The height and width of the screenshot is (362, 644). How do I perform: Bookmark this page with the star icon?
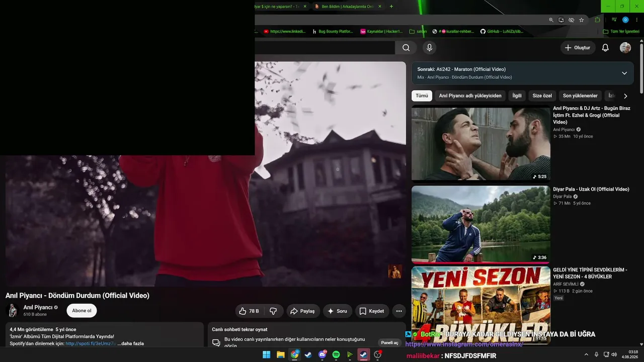582,20
